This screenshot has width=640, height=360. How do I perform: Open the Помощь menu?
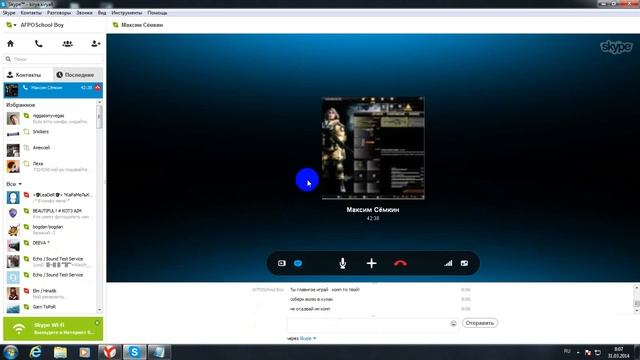point(157,13)
